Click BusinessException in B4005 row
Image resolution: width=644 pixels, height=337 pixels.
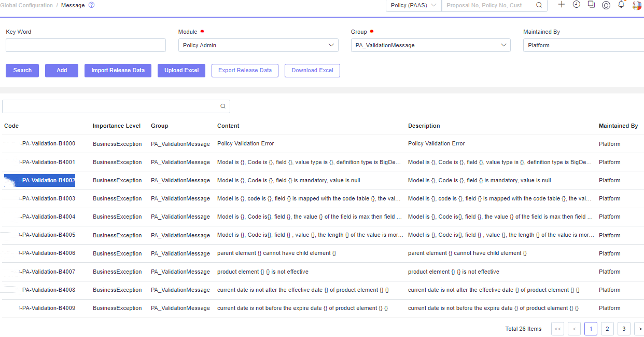coord(117,235)
